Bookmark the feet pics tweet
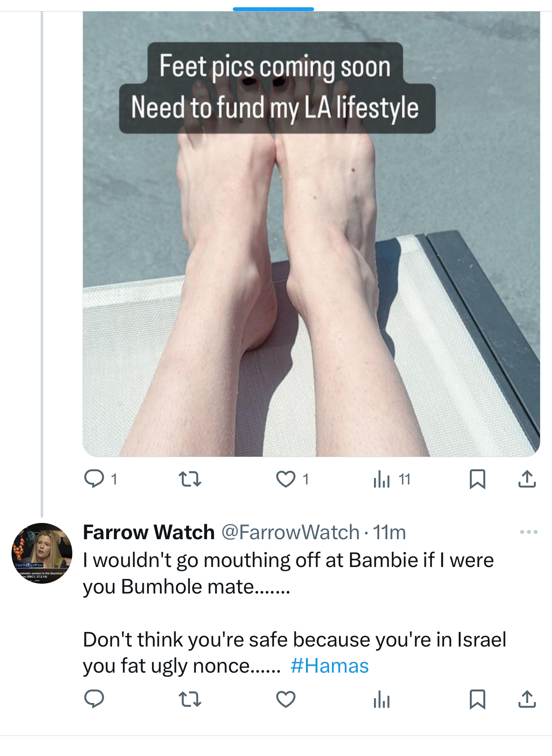Screen dimensions: 552x756 click(477, 479)
